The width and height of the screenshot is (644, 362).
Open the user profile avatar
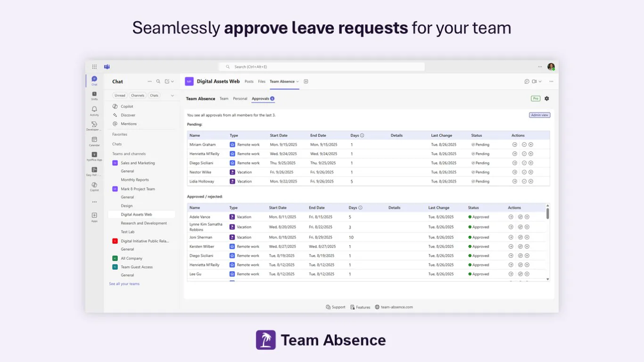[x=551, y=67]
